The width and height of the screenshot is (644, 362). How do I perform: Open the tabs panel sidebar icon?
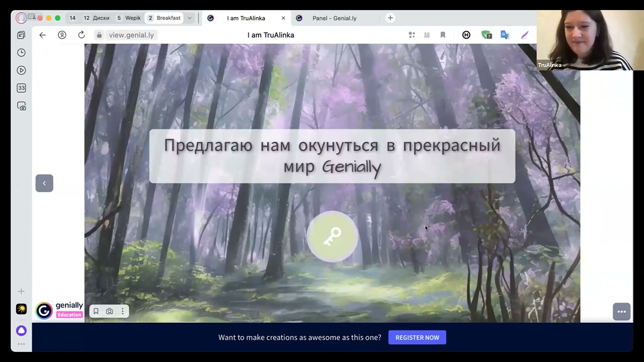[21, 35]
